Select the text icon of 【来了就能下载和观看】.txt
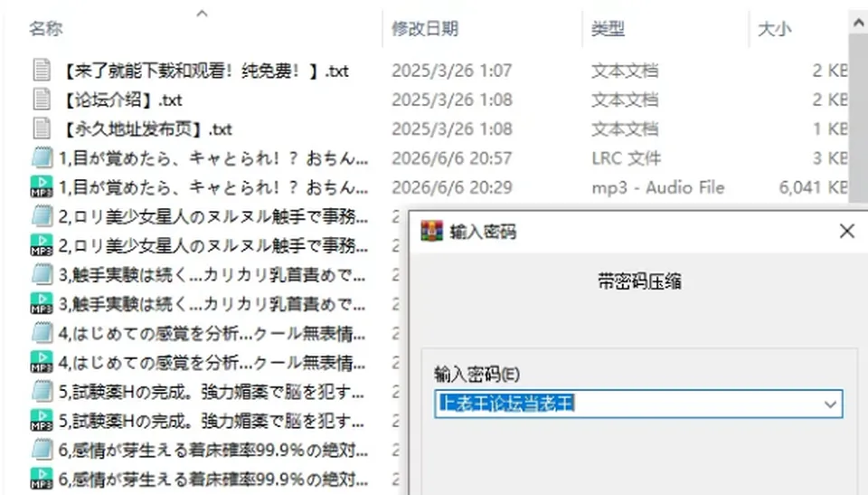This screenshot has height=495, width=868. tap(42, 71)
